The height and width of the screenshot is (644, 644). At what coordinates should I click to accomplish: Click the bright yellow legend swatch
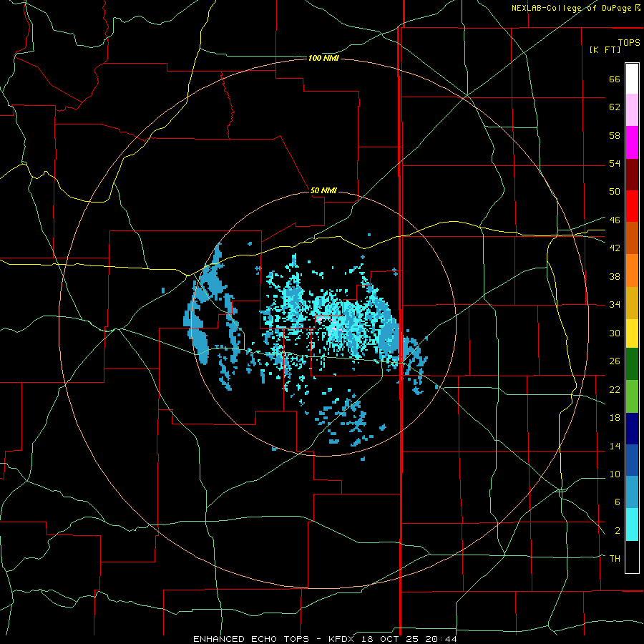(632, 333)
